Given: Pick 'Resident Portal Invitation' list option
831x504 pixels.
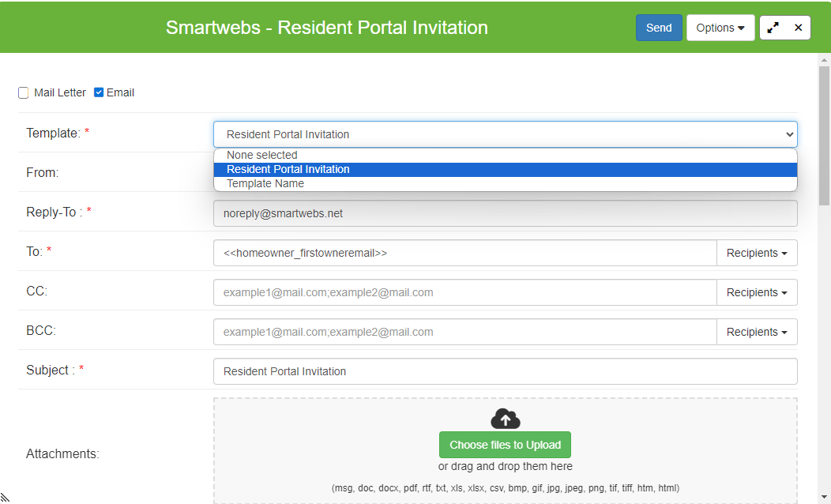Looking at the screenshot, I should pyautogui.click(x=288, y=169).
